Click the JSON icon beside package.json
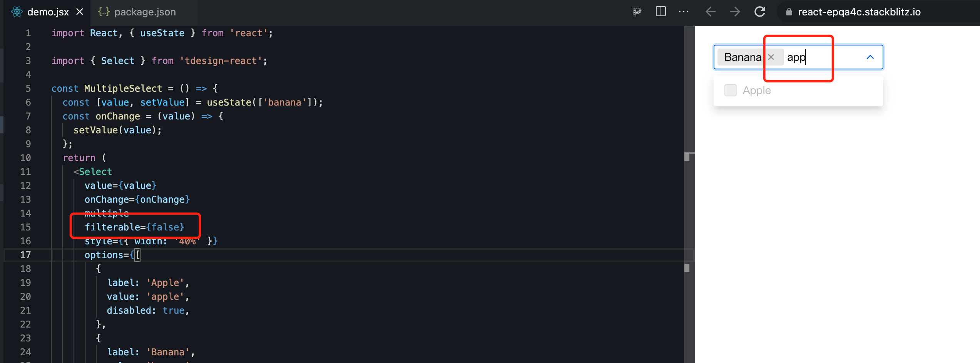 [104, 12]
